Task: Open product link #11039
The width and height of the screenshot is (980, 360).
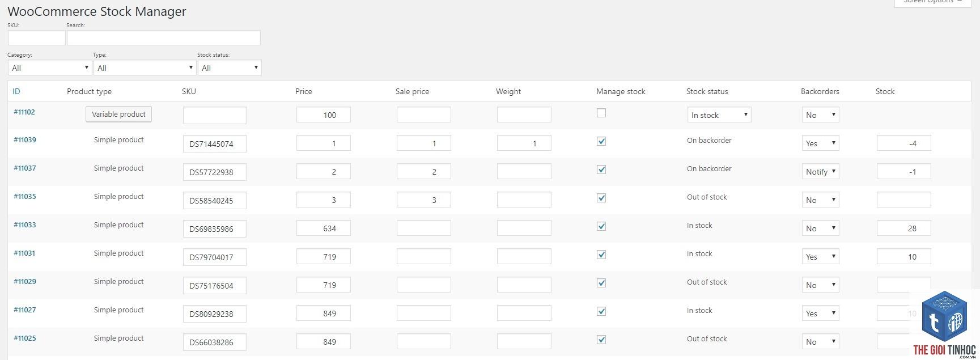Action: (24, 139)
